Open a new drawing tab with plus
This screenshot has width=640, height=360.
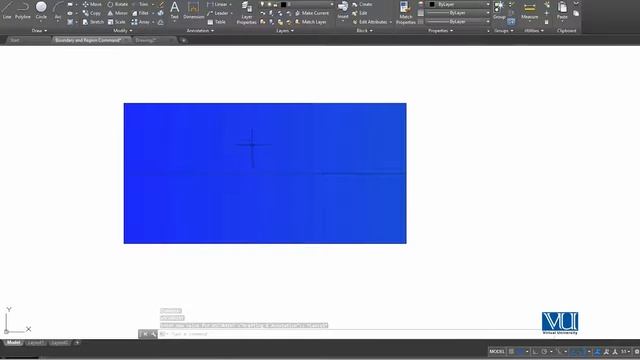click(184, 40)
